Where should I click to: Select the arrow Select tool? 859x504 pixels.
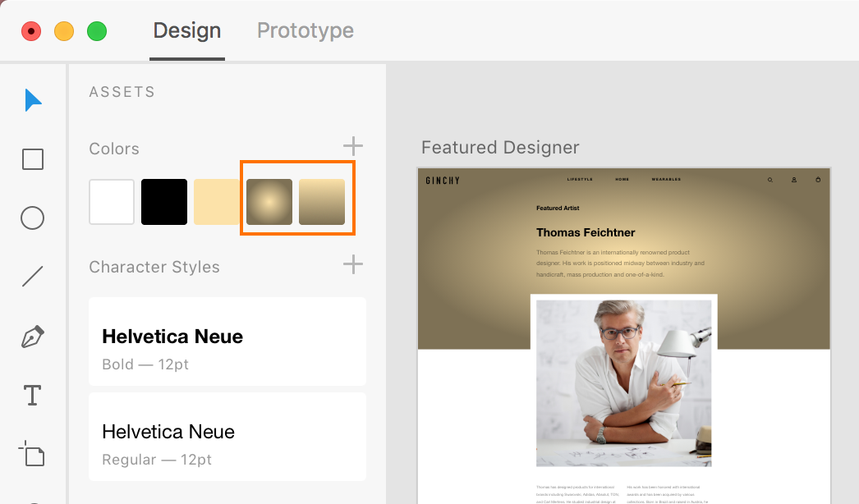tap(32, 100)
